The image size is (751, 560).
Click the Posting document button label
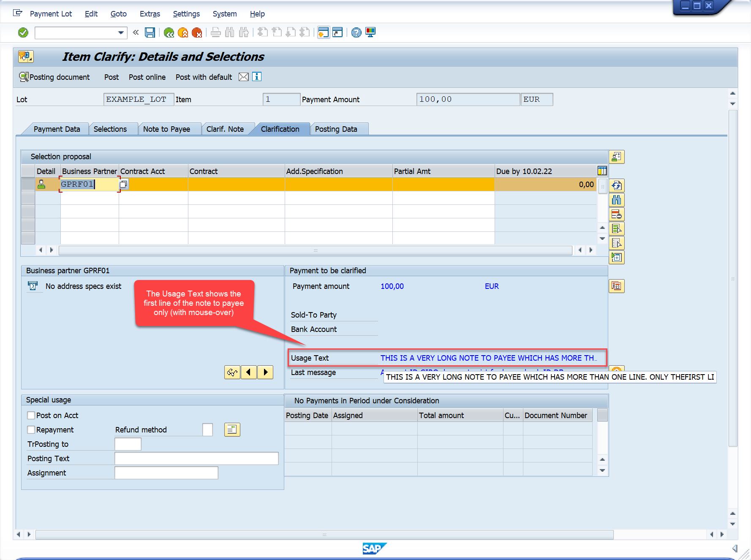coord(60,77)
